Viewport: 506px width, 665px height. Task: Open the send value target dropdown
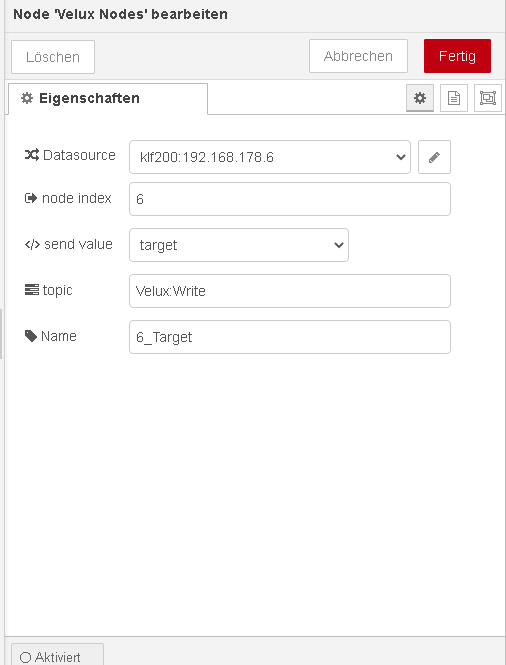[239, 245]
